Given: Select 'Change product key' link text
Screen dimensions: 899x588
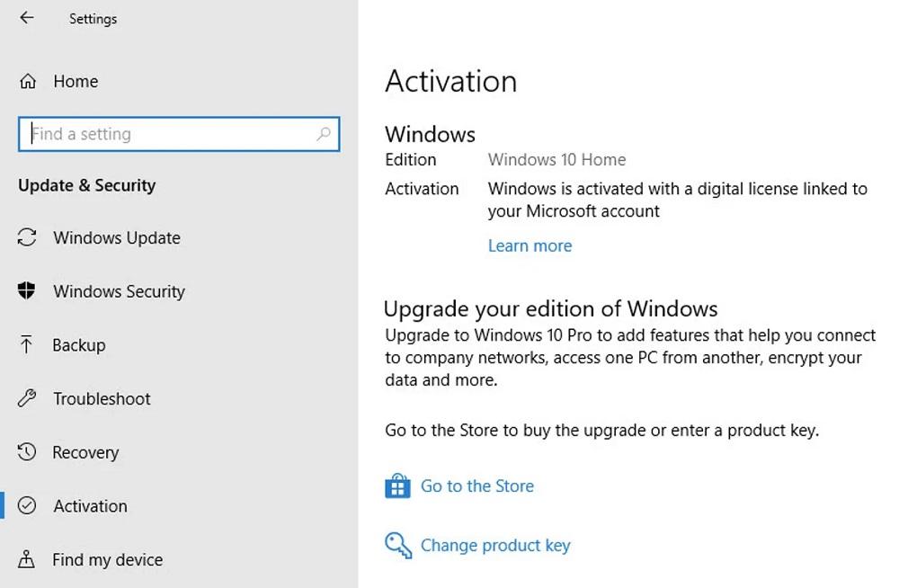Looking at the screenshot, I should [495, 546].
